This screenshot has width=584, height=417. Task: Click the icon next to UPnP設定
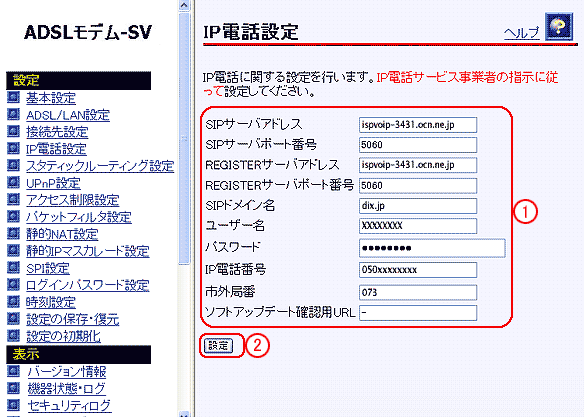pyautogui.click(x=13, y=182)
